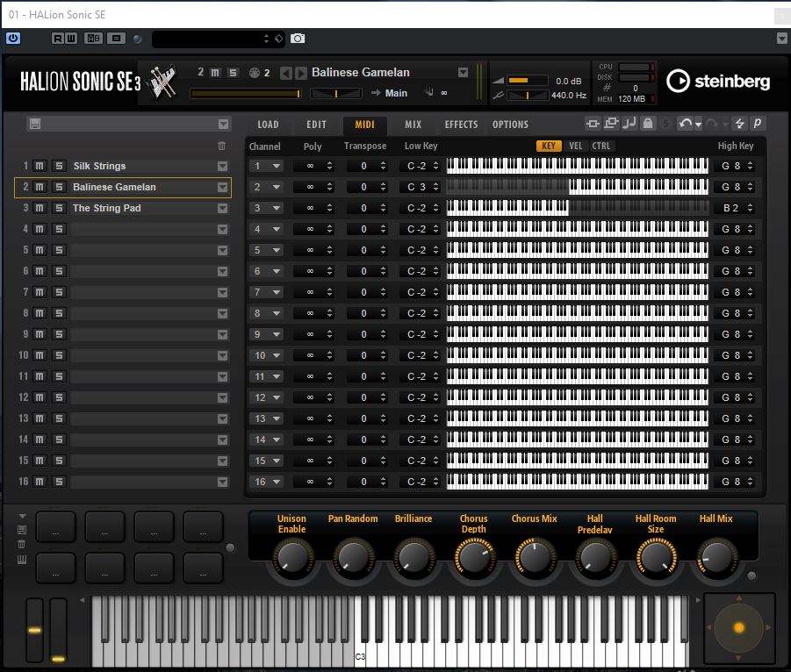The height and width of the screenshot is (672, 791).
Task: Solo the Balinese Gamelan slot in the rack
Action: 59,187
